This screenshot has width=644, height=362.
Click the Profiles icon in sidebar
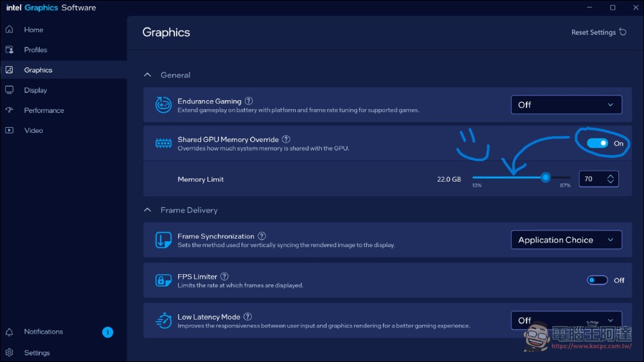[x=10, y=49]
